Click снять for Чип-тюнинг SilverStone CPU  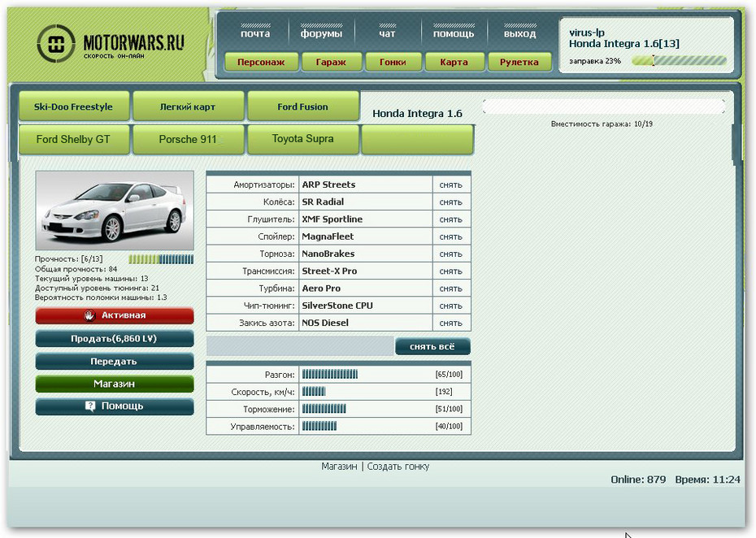tap(451, 306)
